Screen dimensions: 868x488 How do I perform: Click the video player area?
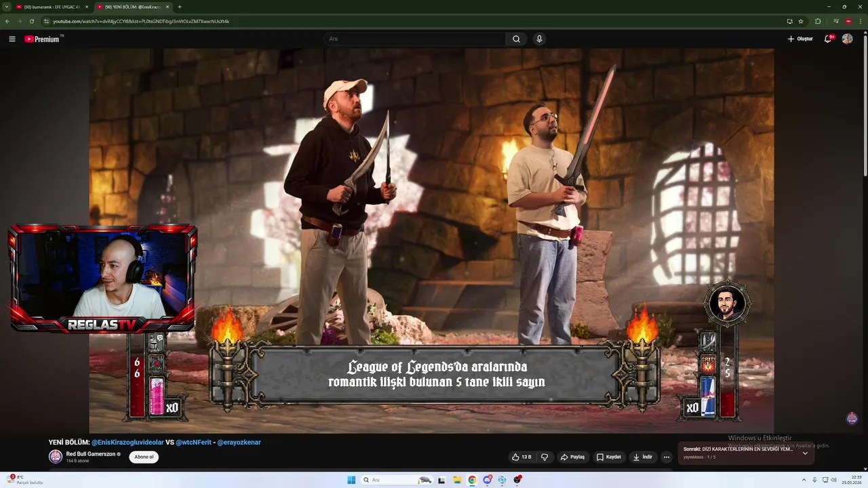(x=431, y=241)
